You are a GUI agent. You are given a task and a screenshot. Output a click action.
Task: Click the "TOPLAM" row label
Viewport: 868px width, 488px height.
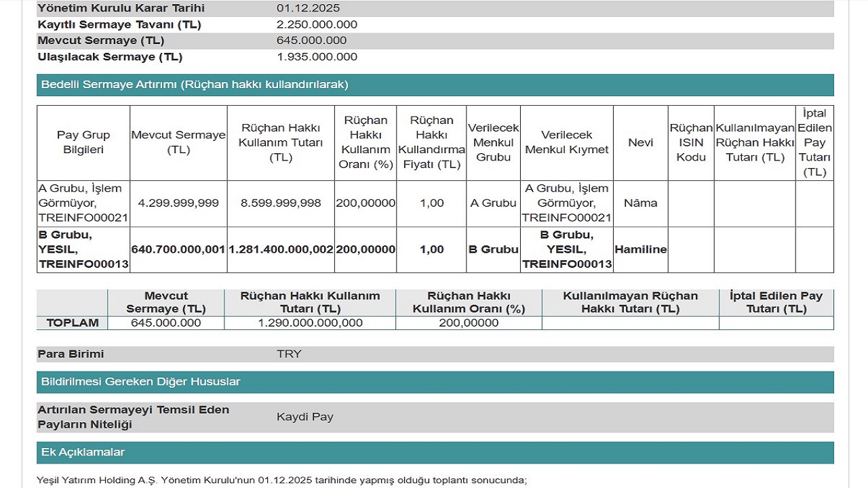[x=73, y=323]
